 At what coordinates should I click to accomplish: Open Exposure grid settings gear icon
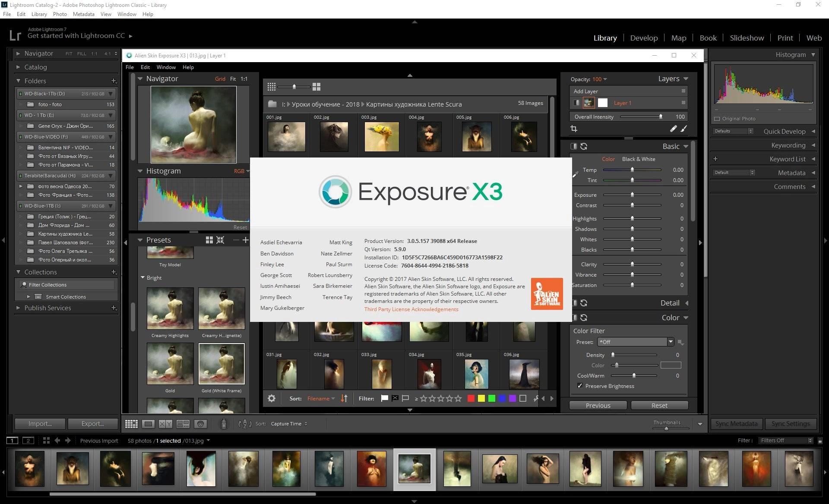pos(272,398)
